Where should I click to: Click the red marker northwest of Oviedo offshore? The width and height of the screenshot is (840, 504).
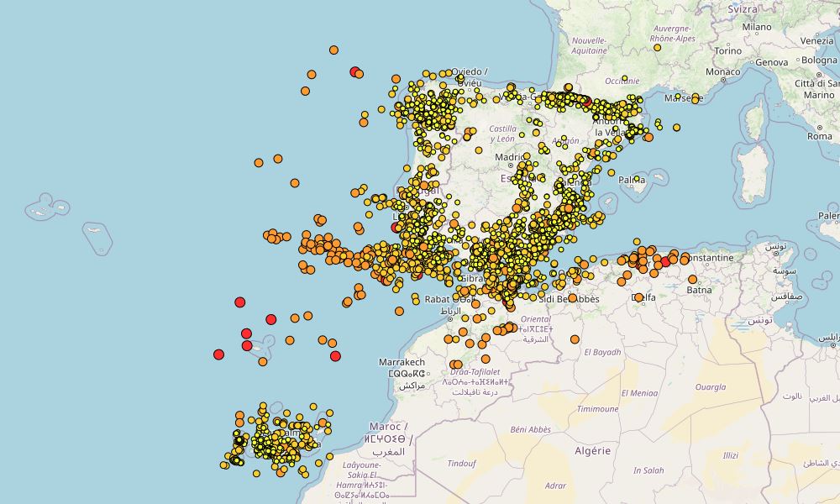[355, 71]
